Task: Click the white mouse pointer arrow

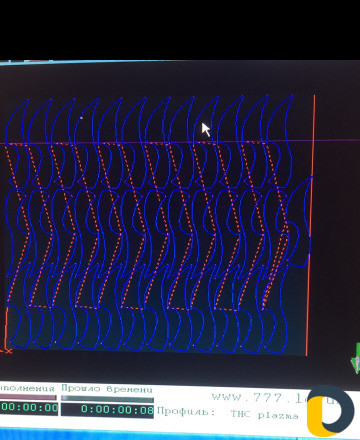Action: point(206,129)
